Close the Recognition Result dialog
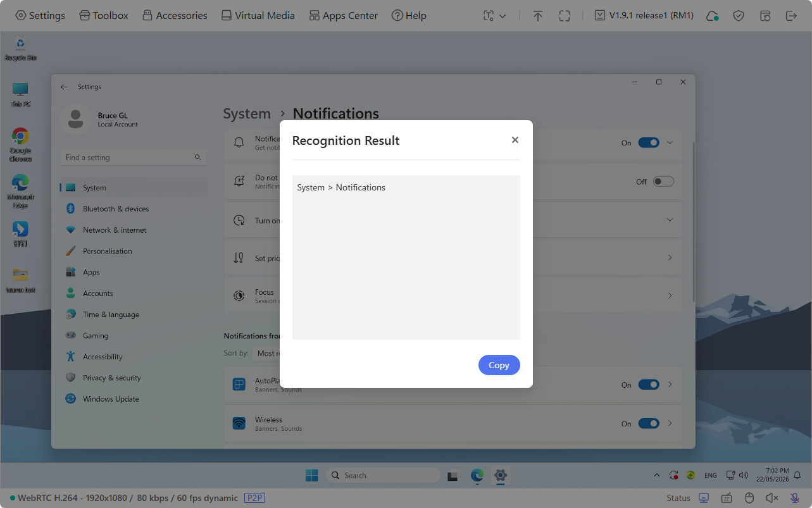Viewport: 812px width, 508px height. click(515, 140)
